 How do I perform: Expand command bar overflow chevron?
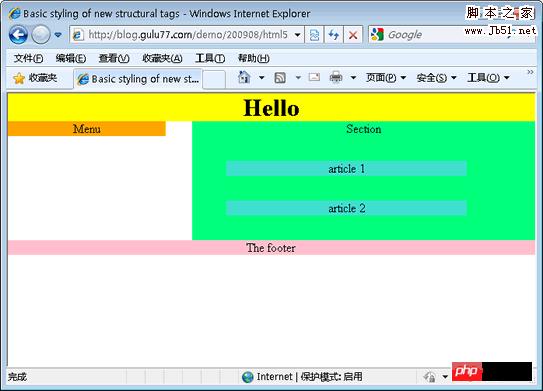click(x=530, y=72)
